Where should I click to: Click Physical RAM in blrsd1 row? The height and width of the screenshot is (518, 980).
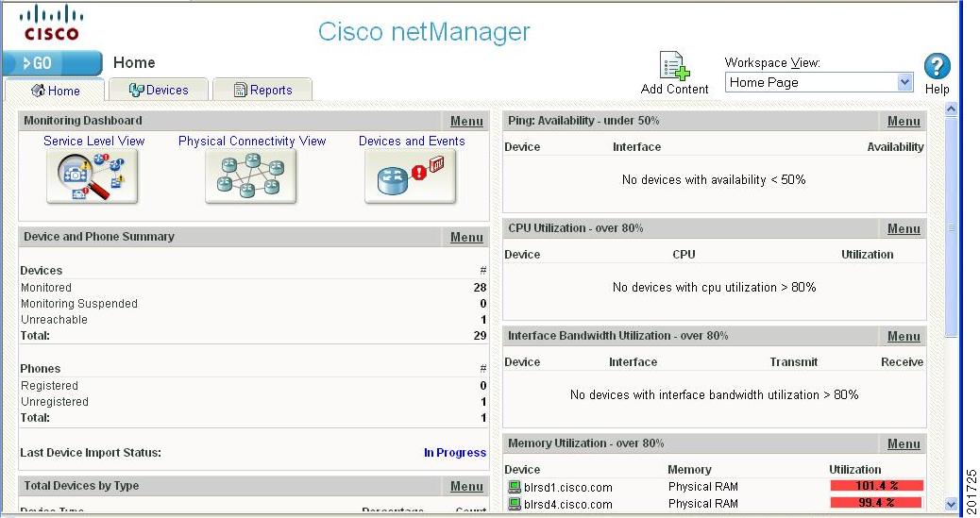coord(703,487)
